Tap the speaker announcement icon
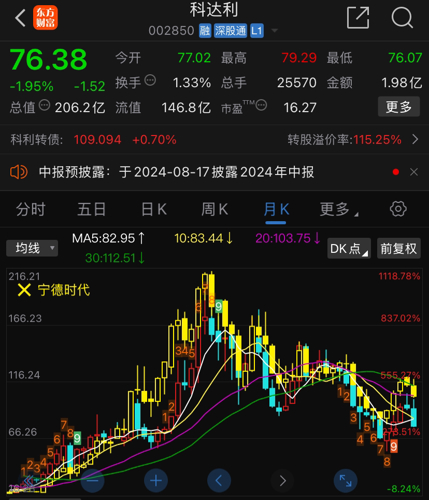Screen dimensions: 429x500 19,172
